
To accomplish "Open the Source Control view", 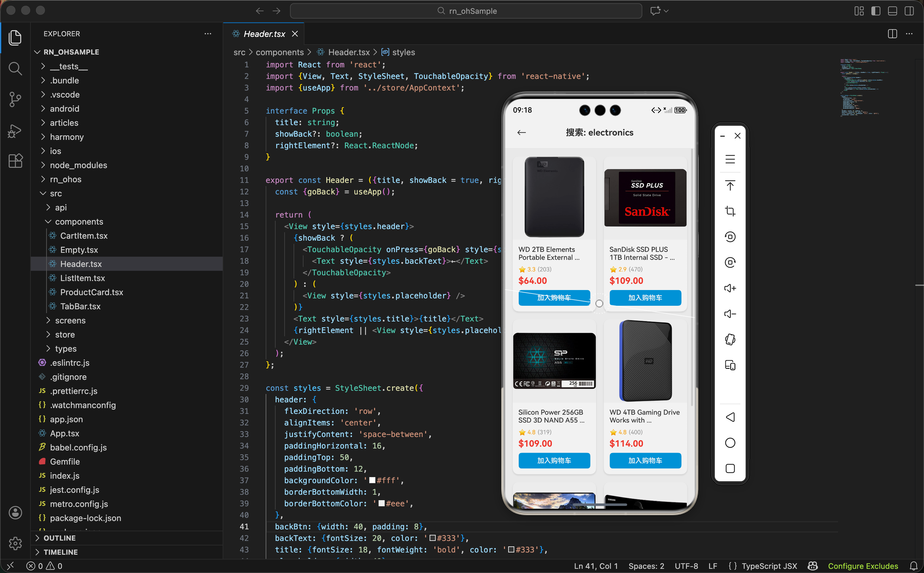I will coord(15,99).
